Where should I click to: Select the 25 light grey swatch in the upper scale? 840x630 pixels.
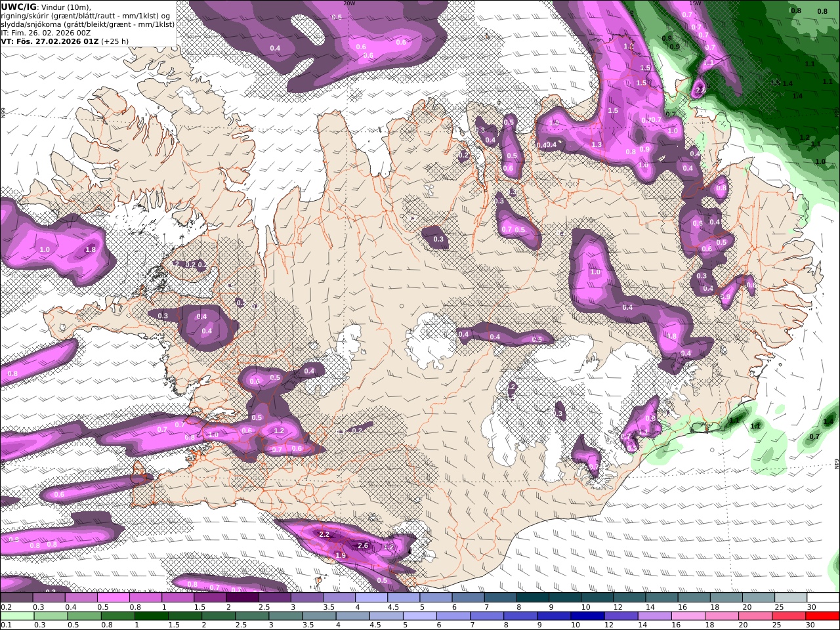pyautogui.click(x=790, y=598)
